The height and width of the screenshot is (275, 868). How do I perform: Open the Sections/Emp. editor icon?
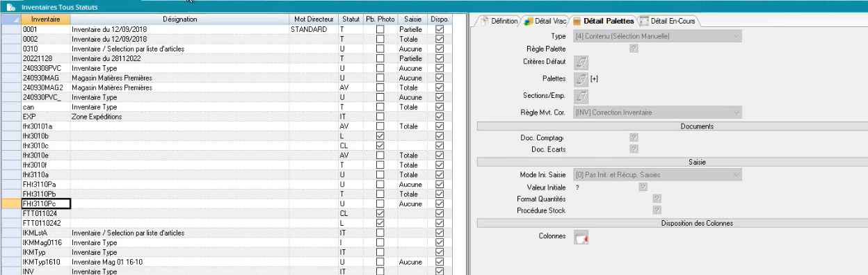point(581,95)
